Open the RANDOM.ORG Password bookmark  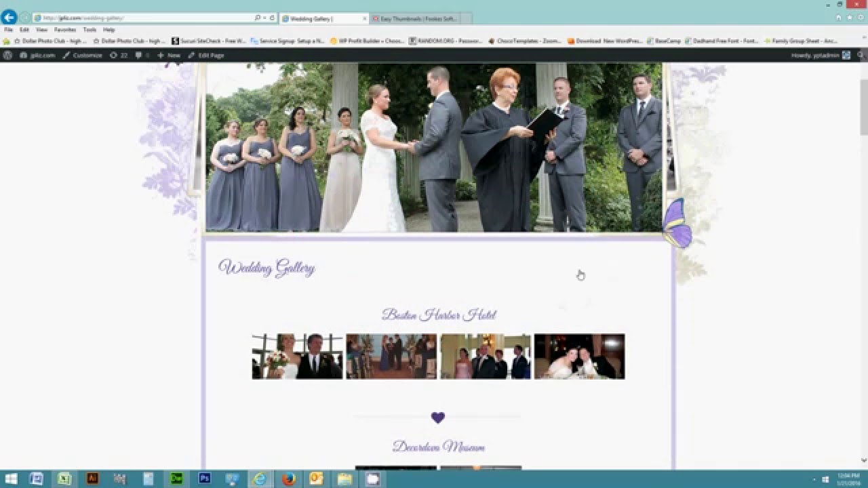tap(446, 41)
